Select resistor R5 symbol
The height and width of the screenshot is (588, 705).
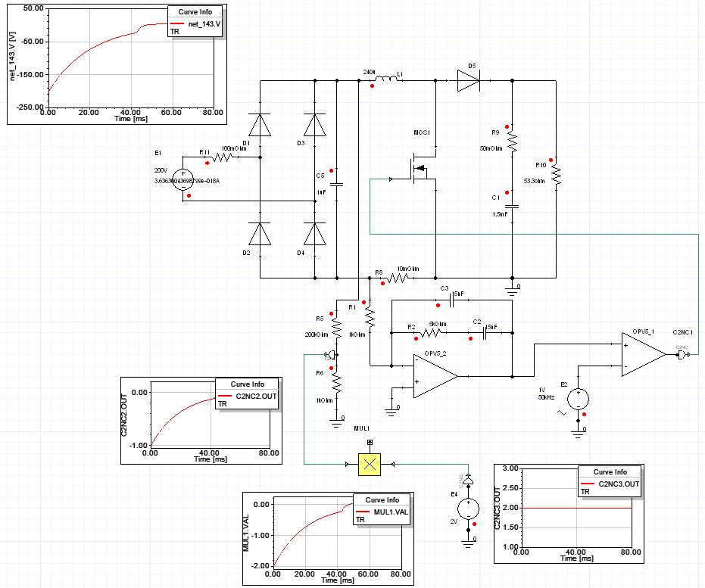point(337,329)
